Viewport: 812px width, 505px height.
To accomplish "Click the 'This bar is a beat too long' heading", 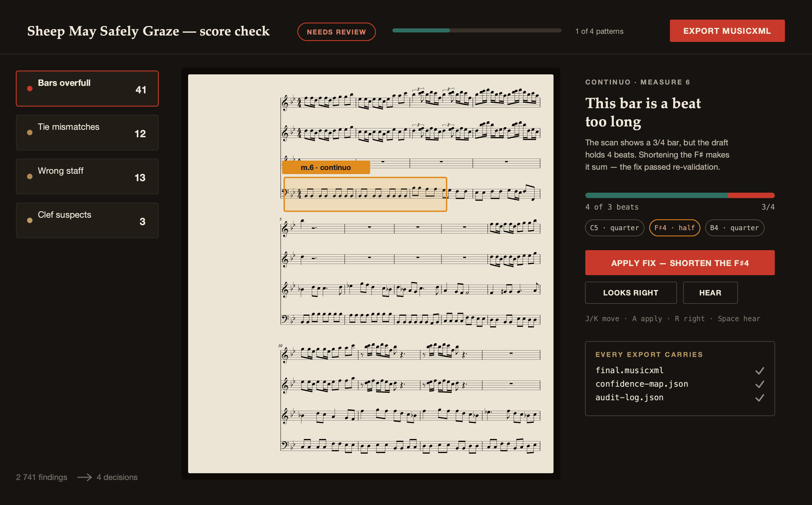I will (x=643, y=113).
